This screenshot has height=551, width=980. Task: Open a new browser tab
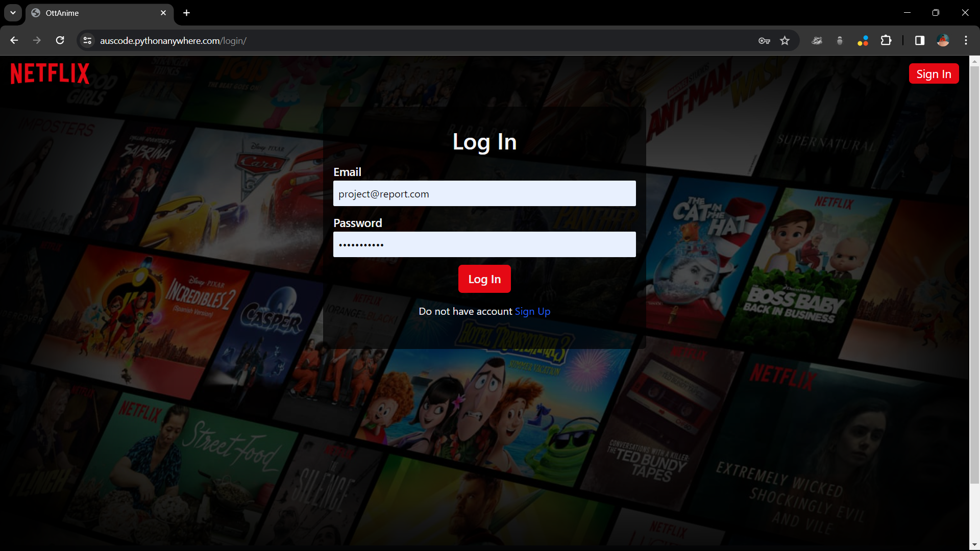187,13
